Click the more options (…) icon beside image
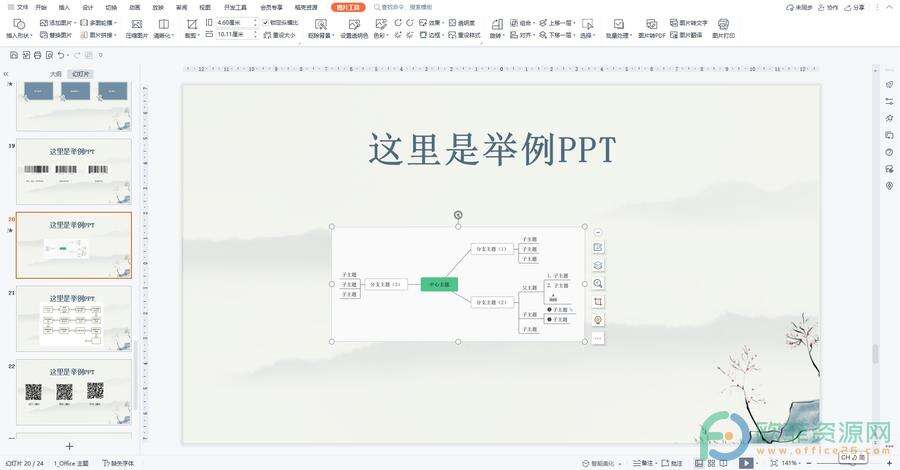Screen dimensions: 900x470 (598, 338)
